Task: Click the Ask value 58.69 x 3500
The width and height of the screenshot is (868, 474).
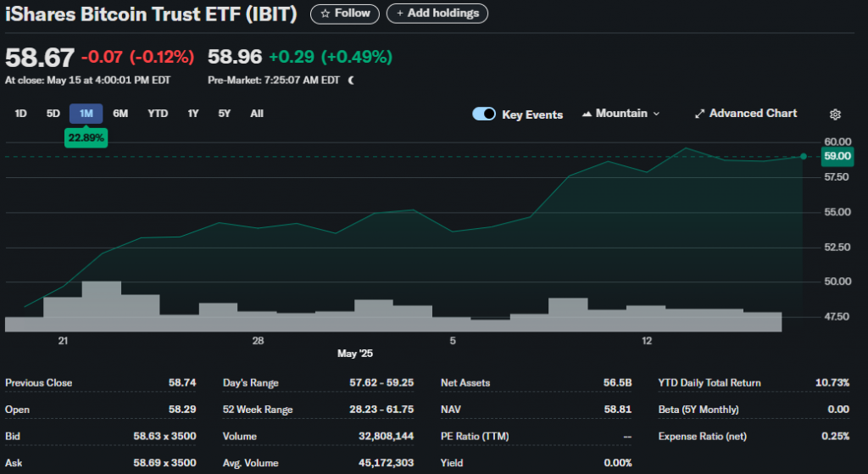Action: point(164,462)
